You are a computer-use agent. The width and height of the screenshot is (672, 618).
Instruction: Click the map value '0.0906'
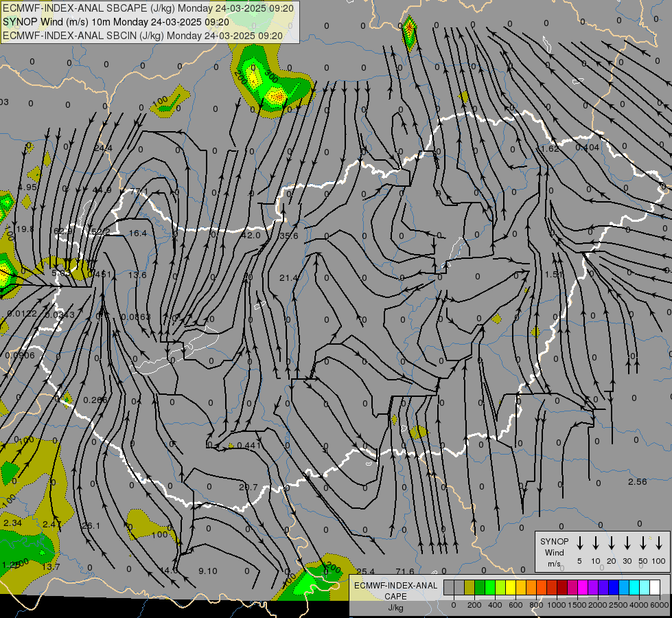(x=20, y=356)
